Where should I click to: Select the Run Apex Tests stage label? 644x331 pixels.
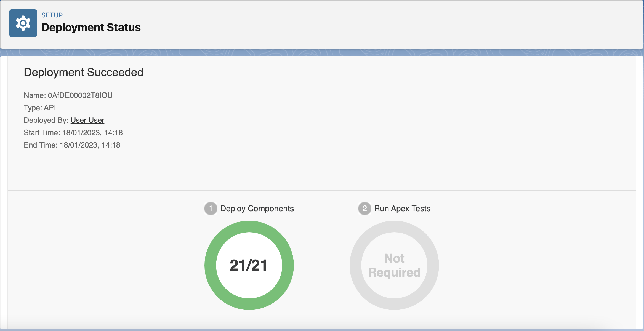[x=402, y=209]
